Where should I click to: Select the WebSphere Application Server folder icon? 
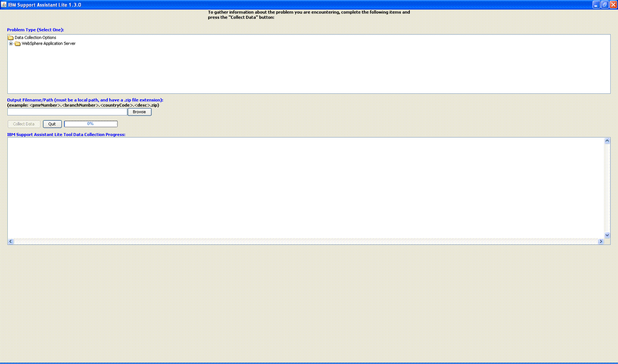tap(18, 44)
